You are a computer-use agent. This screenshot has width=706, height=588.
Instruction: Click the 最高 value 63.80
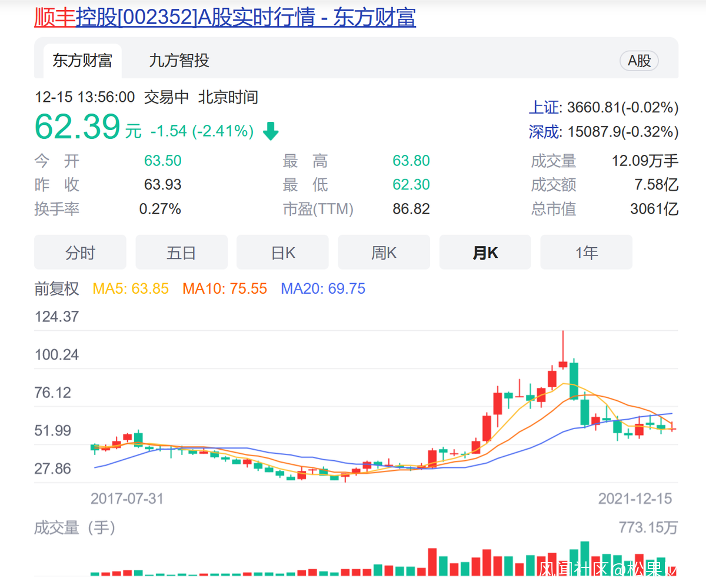click(411, 161)
